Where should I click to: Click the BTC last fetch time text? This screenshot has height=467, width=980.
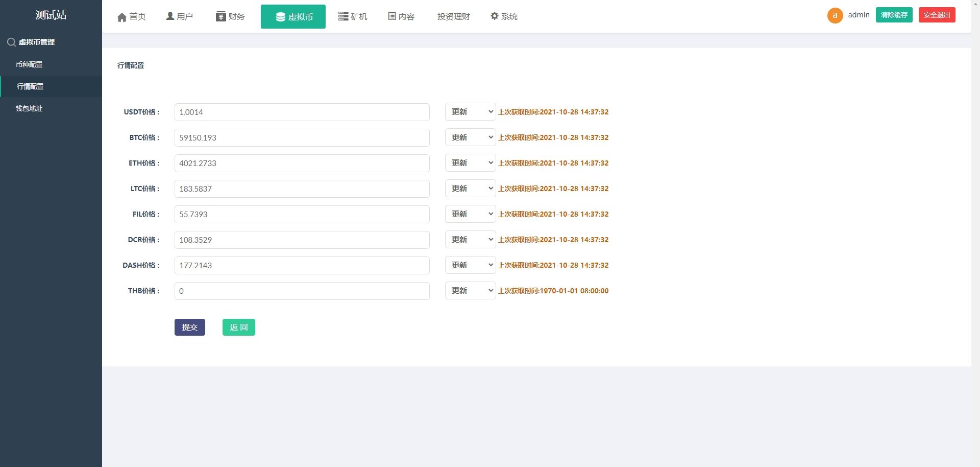click(x=553, y=137)
